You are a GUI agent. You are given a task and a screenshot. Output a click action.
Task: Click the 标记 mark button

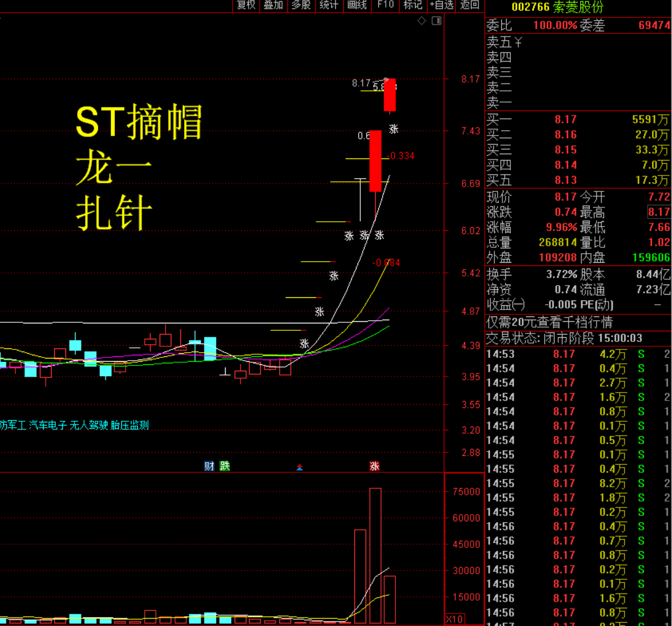point(413,5)
